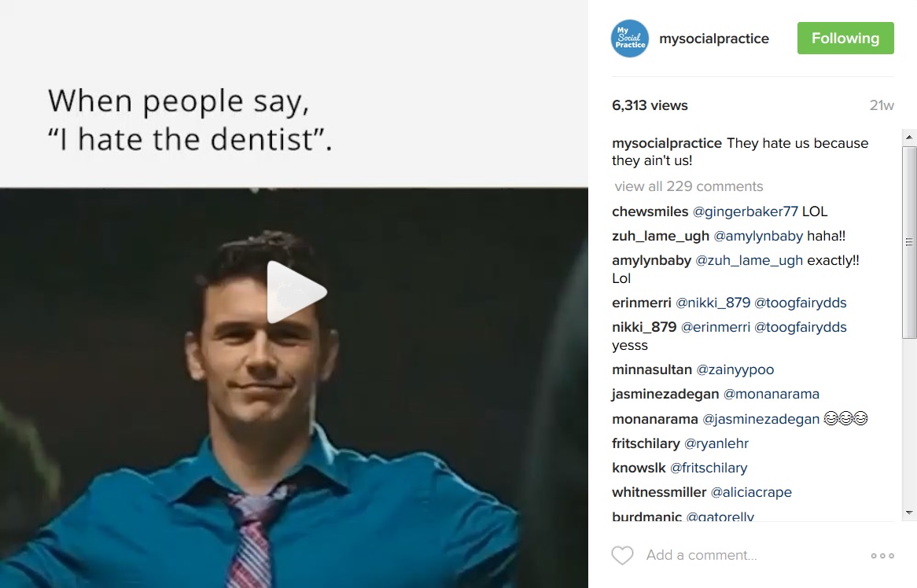
Task: Open minnasultan commenter profile
Action: click(651, 370)
